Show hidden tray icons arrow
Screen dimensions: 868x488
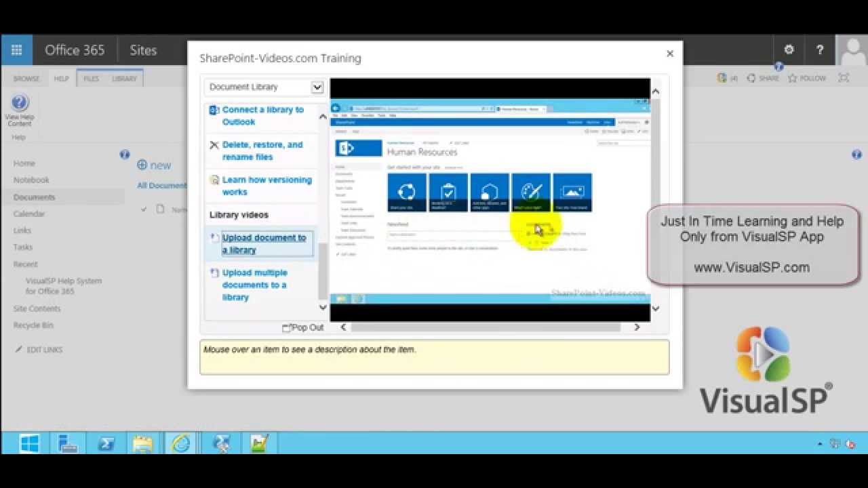(x=821, y=445)
